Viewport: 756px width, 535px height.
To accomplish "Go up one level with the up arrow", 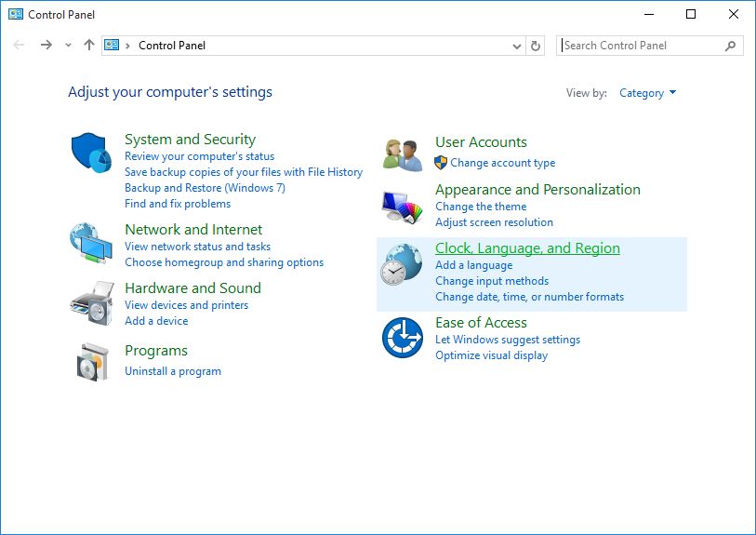I will click(89, 46).
